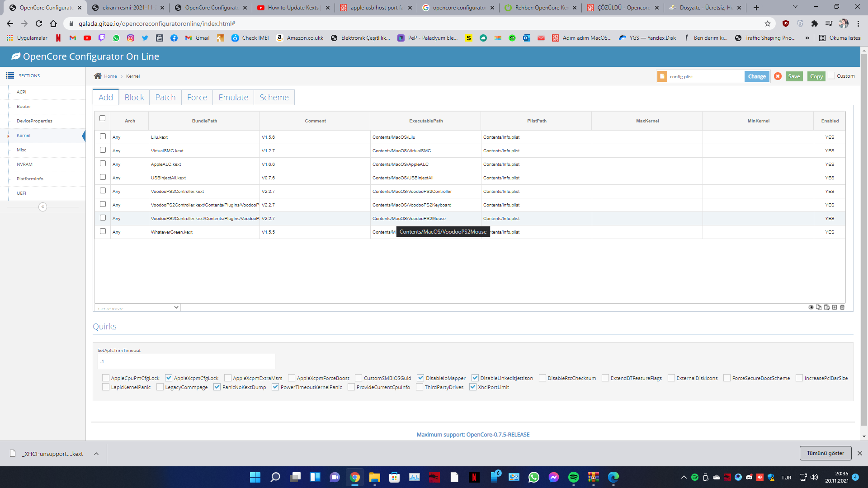Enable the AppleCpuPmCfgLock quirk checkbox

click(106, 378)
